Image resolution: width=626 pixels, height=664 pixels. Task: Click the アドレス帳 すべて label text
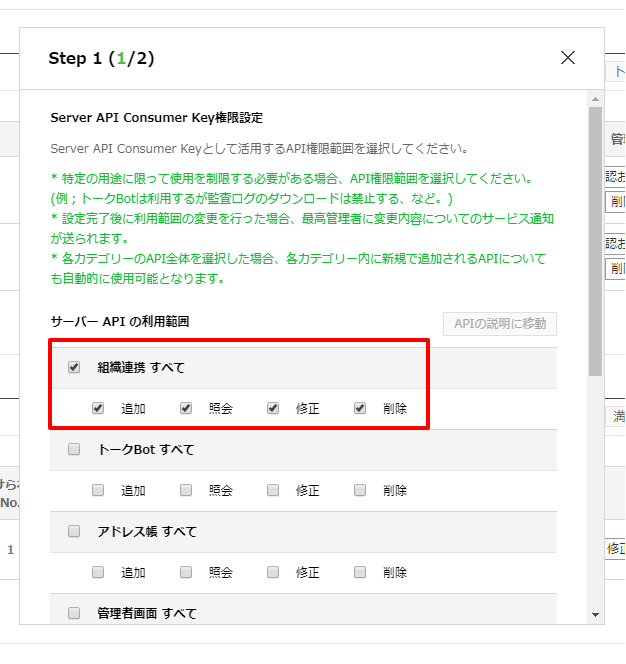[x=147, y=531]
